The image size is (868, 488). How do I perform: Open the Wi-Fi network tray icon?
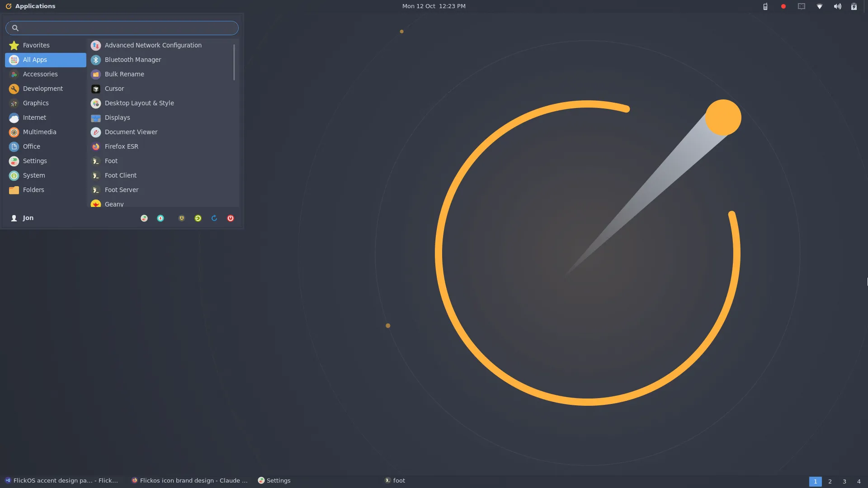pos(820,6)
